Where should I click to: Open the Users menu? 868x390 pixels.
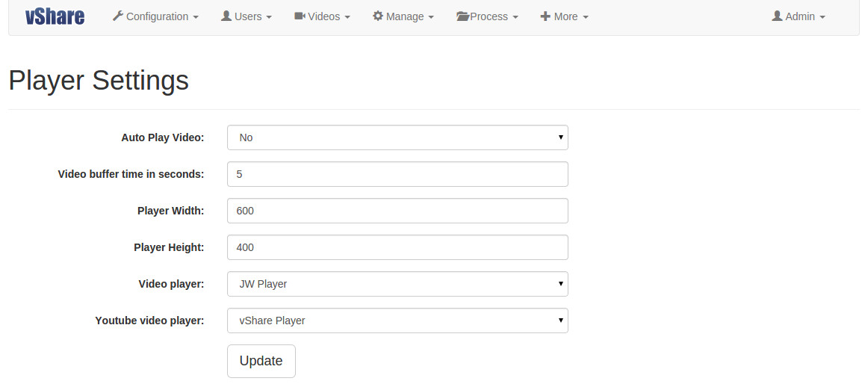pos(247,16)
